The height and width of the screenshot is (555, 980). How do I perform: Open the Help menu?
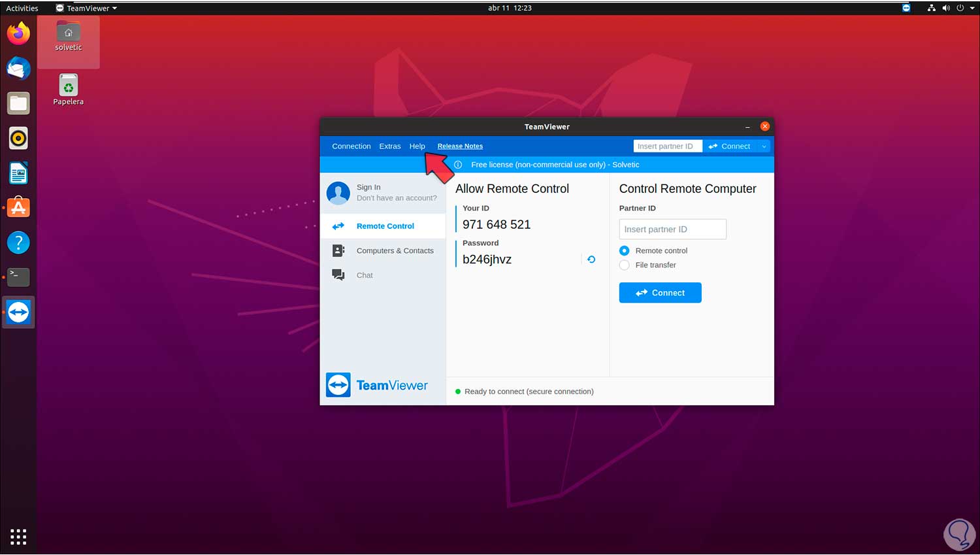[417, 146]
